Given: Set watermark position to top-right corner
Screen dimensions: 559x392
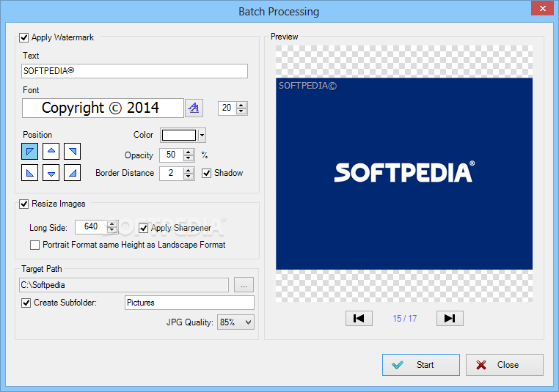Looking at the screenshot, I should [x=73, y=152].
